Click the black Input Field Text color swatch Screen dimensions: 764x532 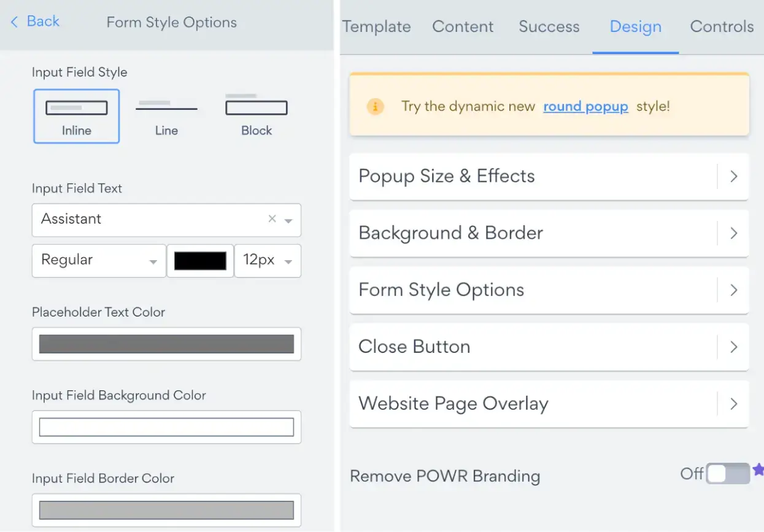click(x=200, y=260)
